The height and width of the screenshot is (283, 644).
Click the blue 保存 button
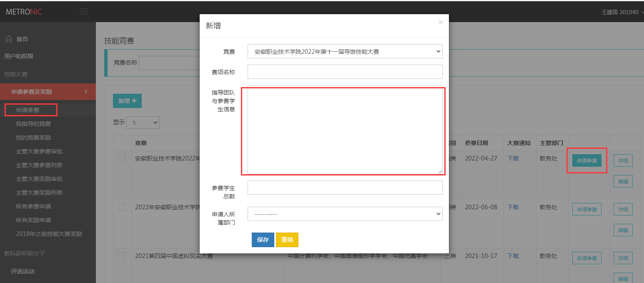pos(263,240)
